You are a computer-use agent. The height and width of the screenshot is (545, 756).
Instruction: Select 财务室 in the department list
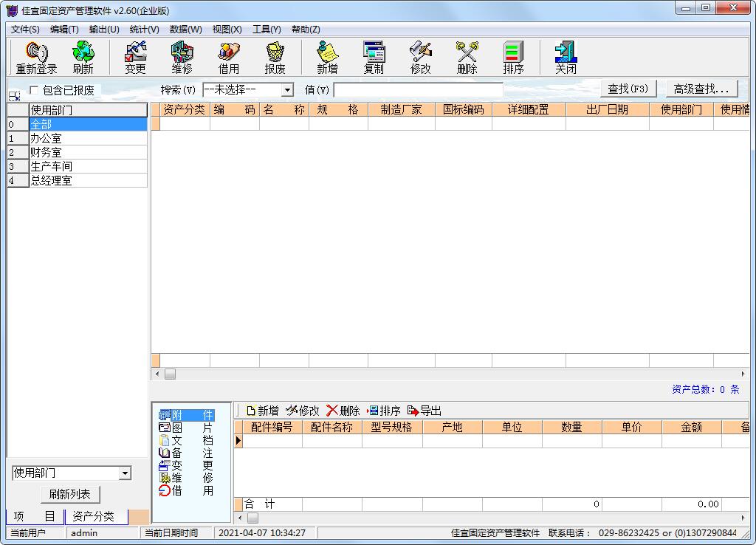[46, 152]
